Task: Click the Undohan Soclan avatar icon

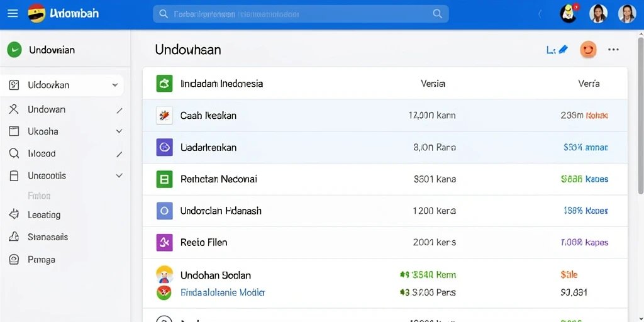Action: [164, 274]
